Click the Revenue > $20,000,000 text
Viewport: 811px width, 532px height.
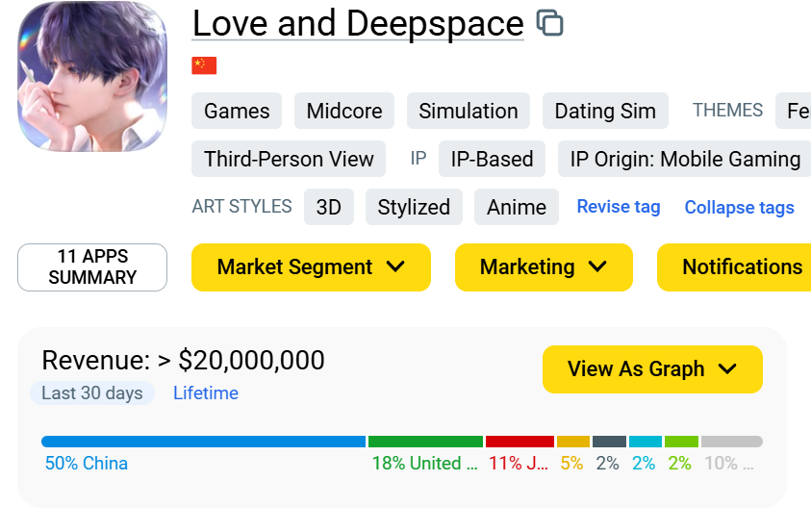183,361
